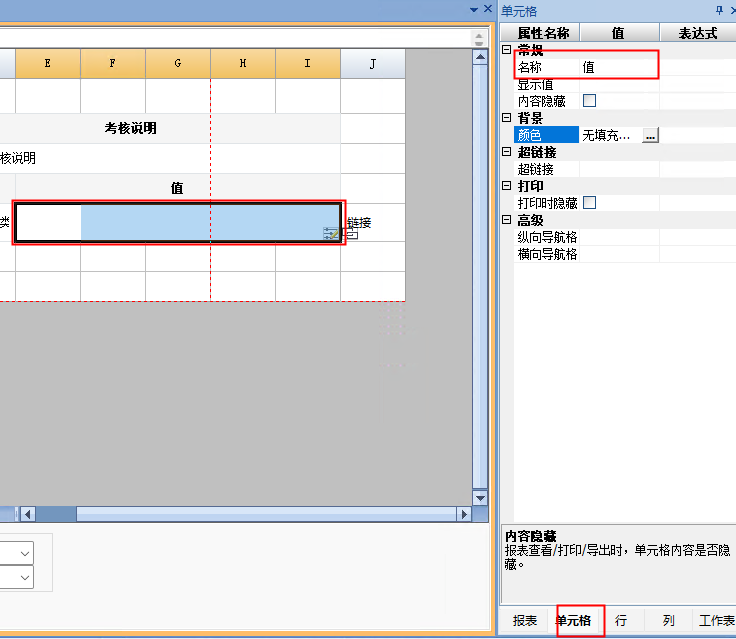Click vertical scrollbar up arrow
Viewport: 736px width, 639px height.
(x=480, y=57)
